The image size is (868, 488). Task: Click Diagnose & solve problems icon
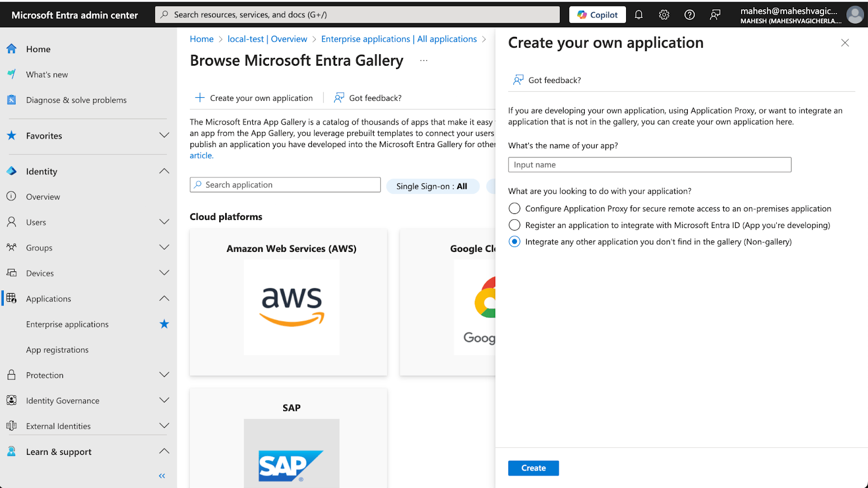[x=11, y=100]
